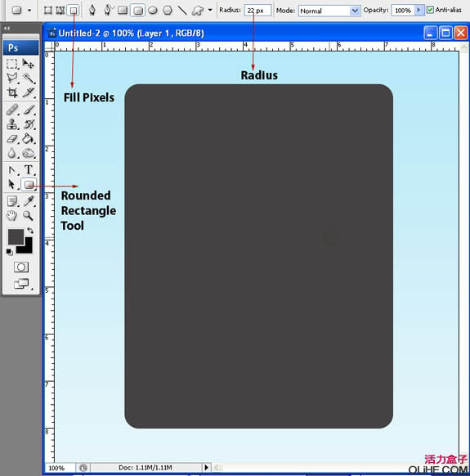Toggle the Anti-alias checkbox
Image resolution: width=470 pixels, height=476 pixels.
tap(430, 10)
